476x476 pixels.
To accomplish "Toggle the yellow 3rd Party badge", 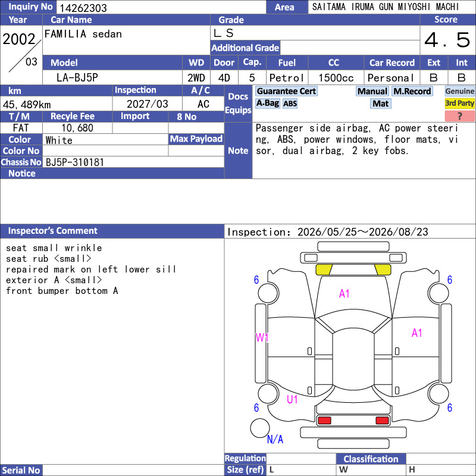I will pos(459,104).
